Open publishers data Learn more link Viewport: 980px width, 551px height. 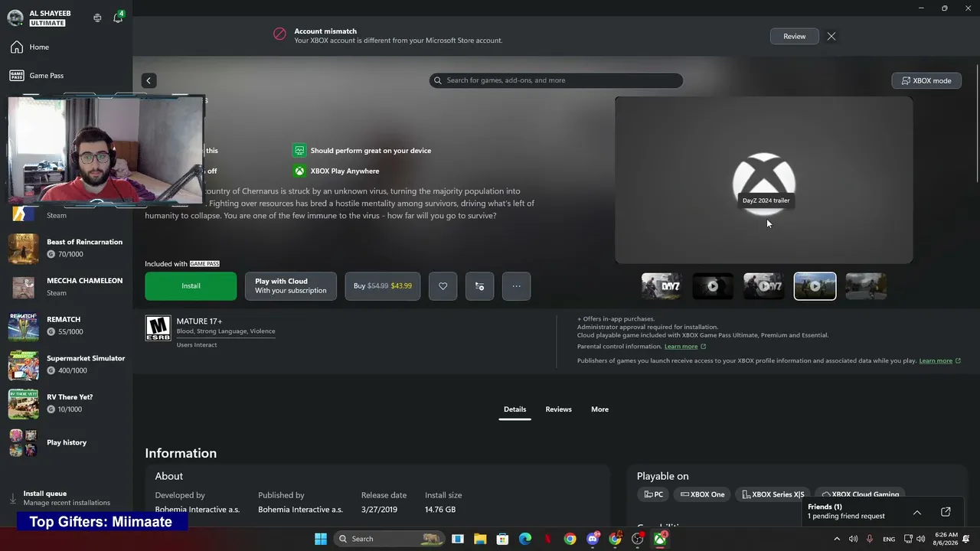[x=939, y=360]
